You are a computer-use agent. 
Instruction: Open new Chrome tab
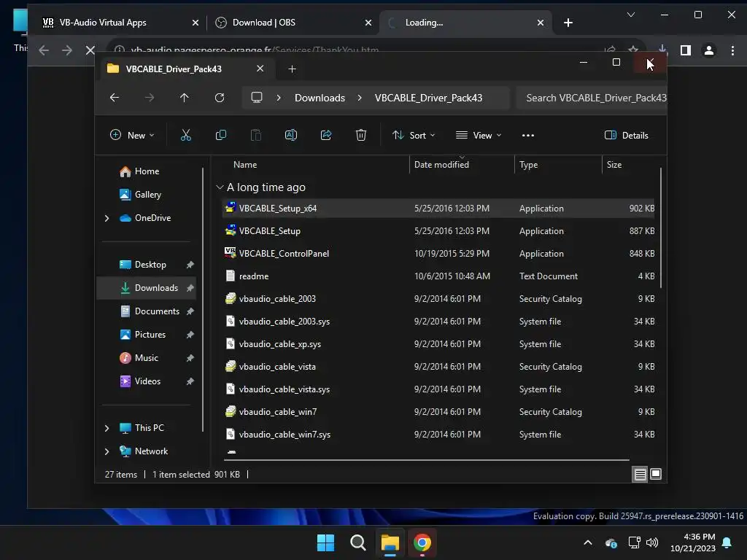point(568,23)
